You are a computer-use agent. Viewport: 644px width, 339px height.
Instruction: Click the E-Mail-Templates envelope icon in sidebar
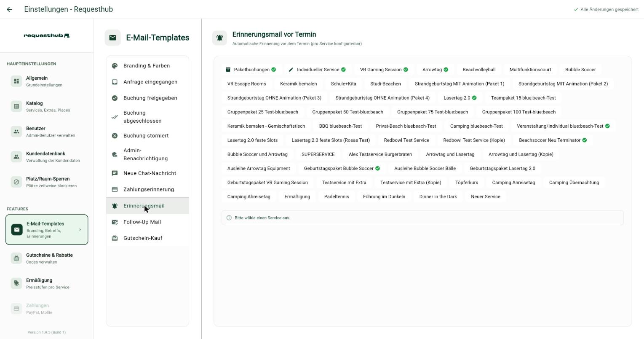17,230
